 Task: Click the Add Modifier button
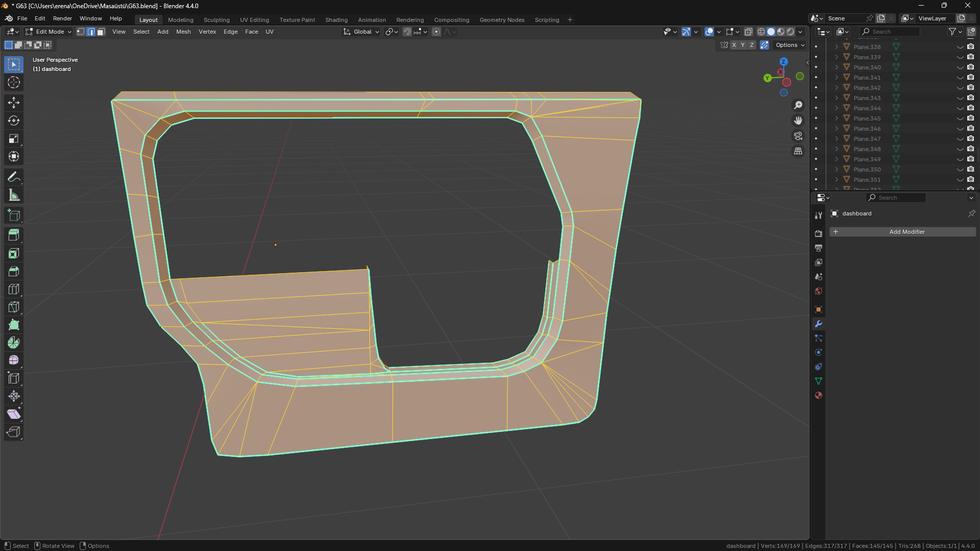pyautogui.click(x=902, y=232)
